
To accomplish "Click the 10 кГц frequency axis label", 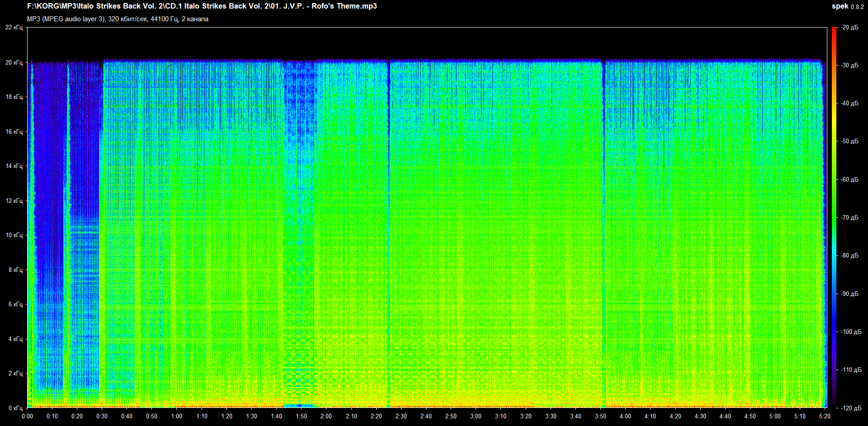I will (x=14, y=235).
